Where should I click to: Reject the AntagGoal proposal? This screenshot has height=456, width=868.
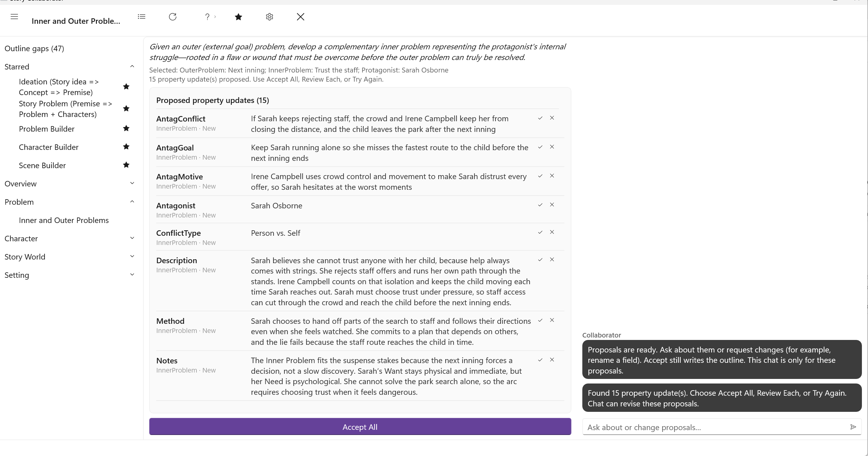click(x=552, y=147)
